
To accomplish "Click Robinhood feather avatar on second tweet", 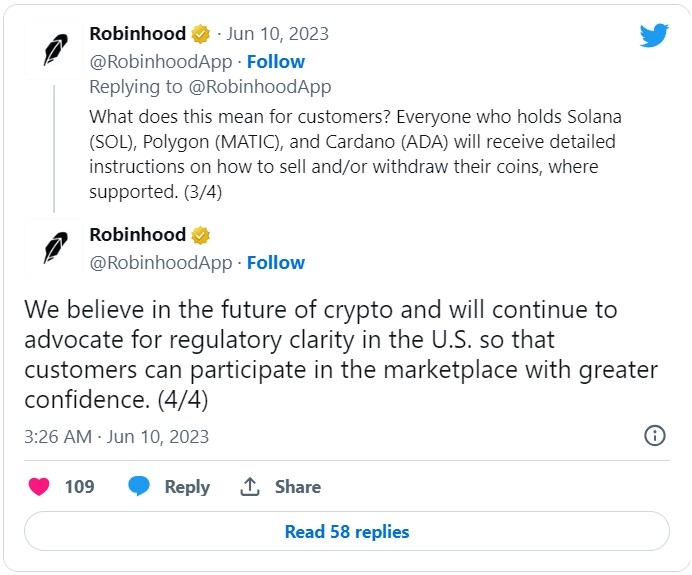I will click(x=56, y=248).
